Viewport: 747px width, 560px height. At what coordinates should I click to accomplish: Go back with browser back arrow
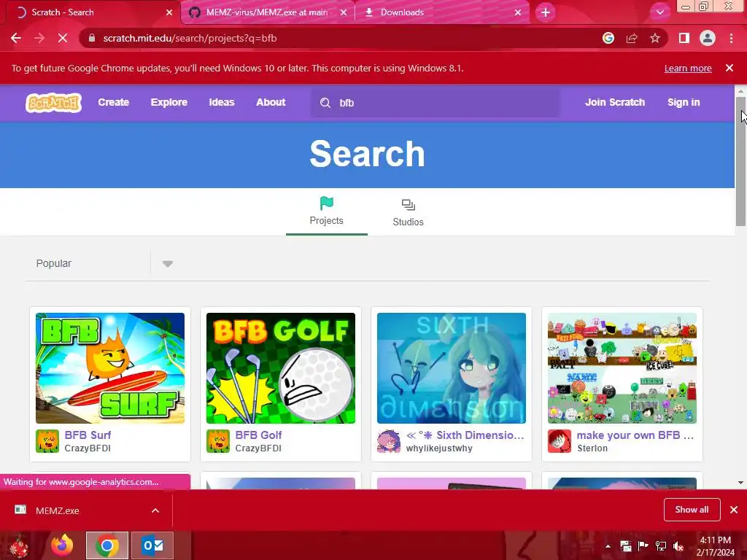pos(16,38)
